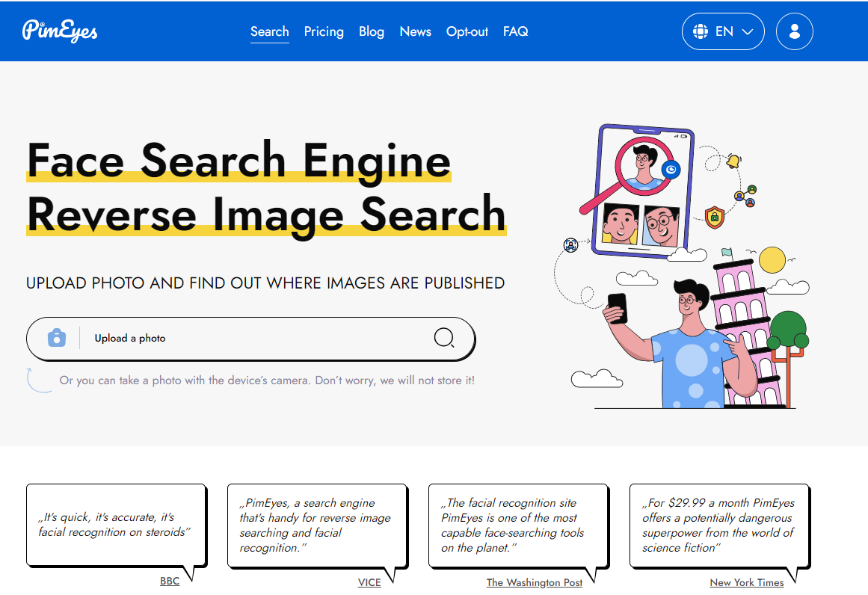Open the user account profile icon
The width and height of the screenshot is (868, 595).
click(794, 31)
